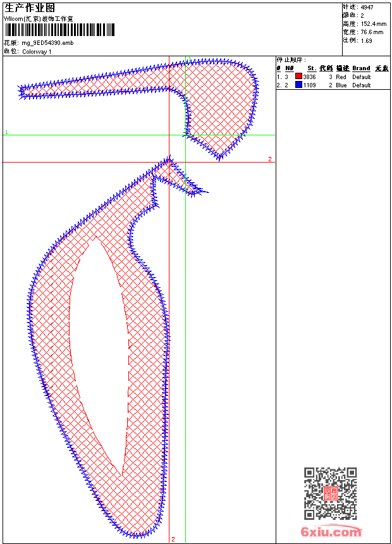Viewport: 392px width, 544px height.
Task: Click the barcode under the Wilcom studio name
Action: [x=59, y=30]
